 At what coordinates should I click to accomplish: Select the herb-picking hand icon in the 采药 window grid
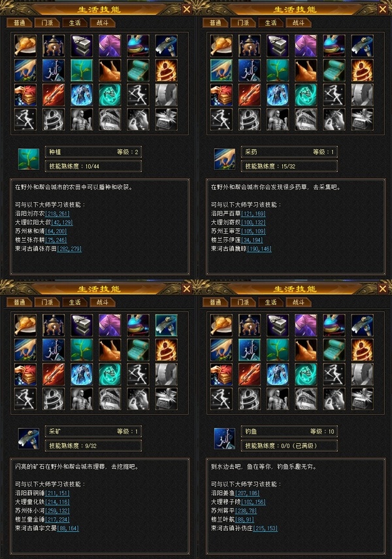point(221,70)
